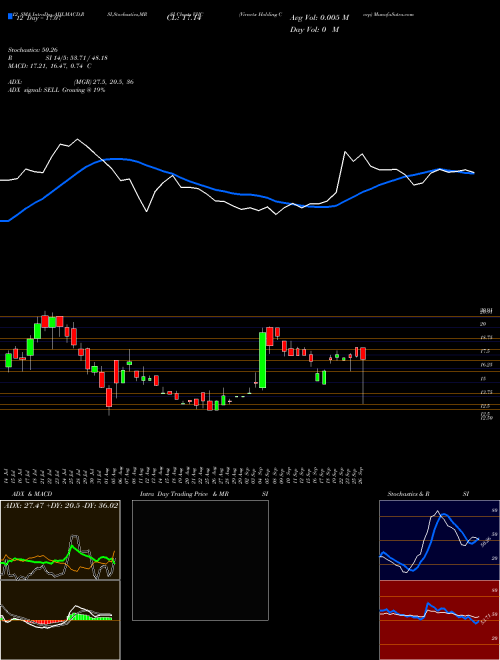Open the blue Stochastics chart panel
This screenshot has width=500, height=660.
pos(439,540)
